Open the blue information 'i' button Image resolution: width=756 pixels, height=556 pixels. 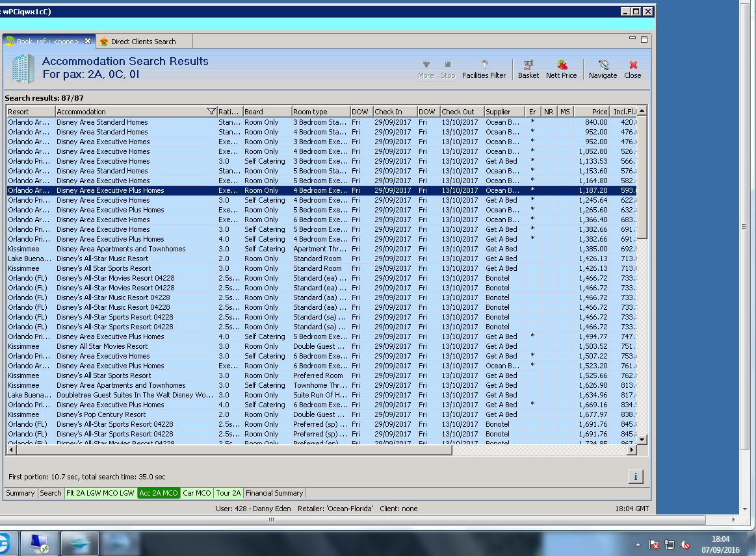(636, 477)
